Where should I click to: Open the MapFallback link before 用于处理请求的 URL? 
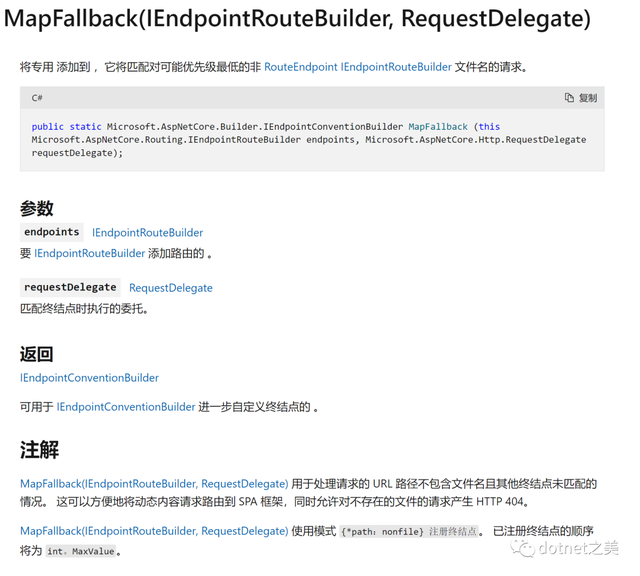click(154, 484)
